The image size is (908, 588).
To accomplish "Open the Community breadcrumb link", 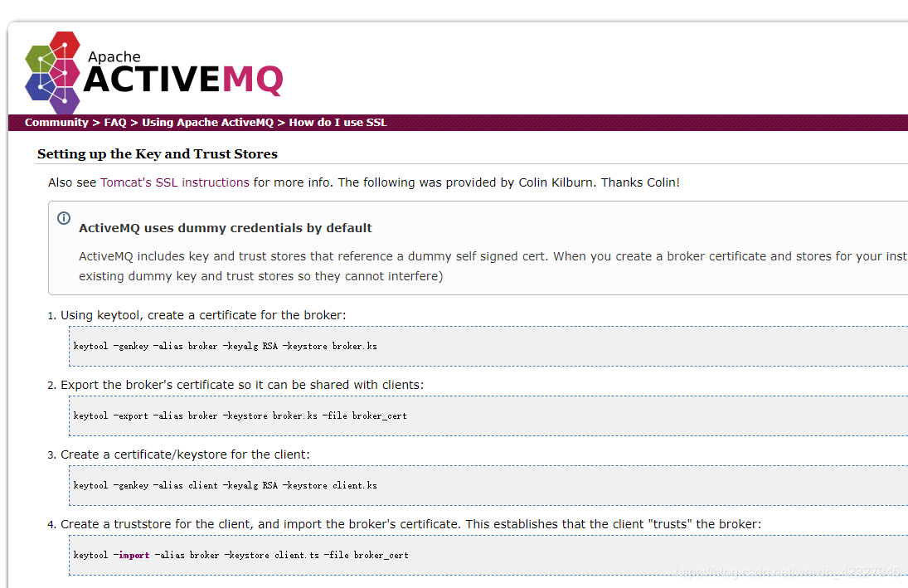I will coord(56,122).
